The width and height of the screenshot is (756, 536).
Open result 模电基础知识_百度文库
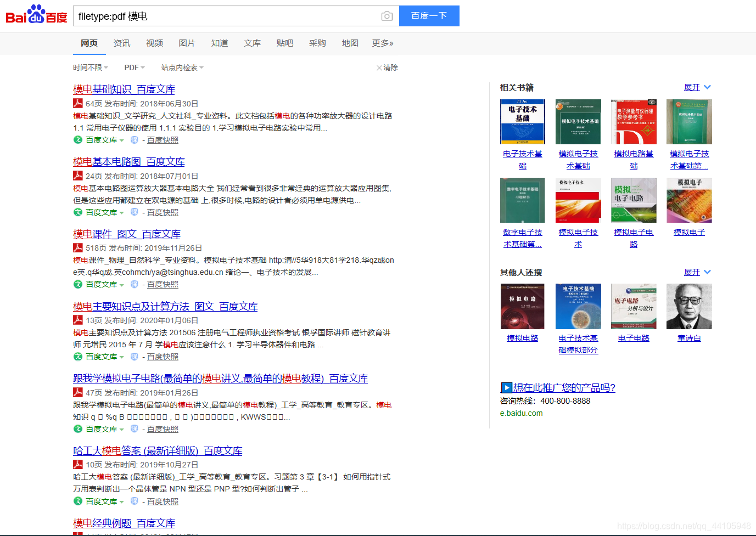[124, 89]
